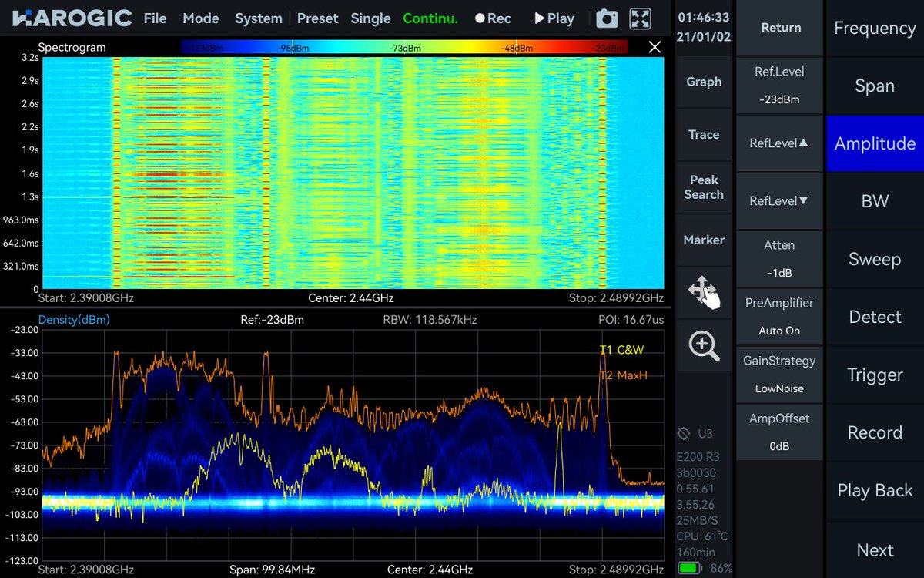Viewport: 924px width, 578px height.
Task: Click the Play button
Action: pyautogui.click(x=554, y=18)
